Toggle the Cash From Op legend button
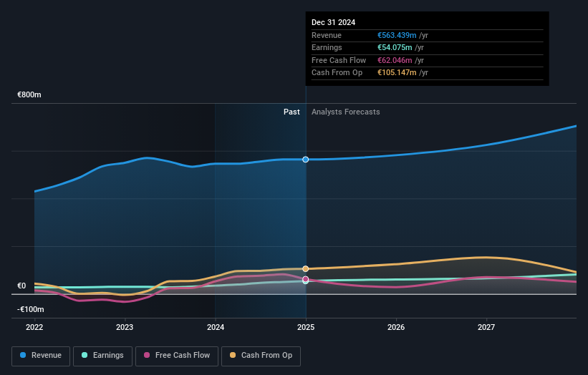Screen dimensions: 588x375 coord(261,356)
